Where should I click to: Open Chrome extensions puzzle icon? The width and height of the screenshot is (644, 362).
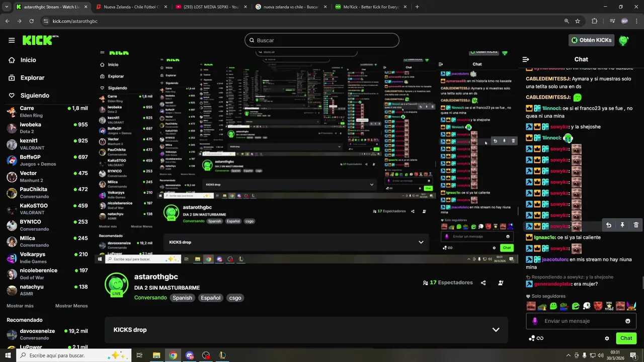click(595, 21)
